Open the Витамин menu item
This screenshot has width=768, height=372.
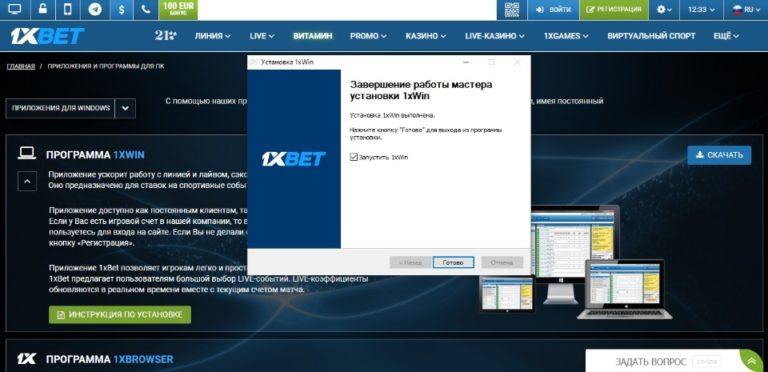click(312, 36)
